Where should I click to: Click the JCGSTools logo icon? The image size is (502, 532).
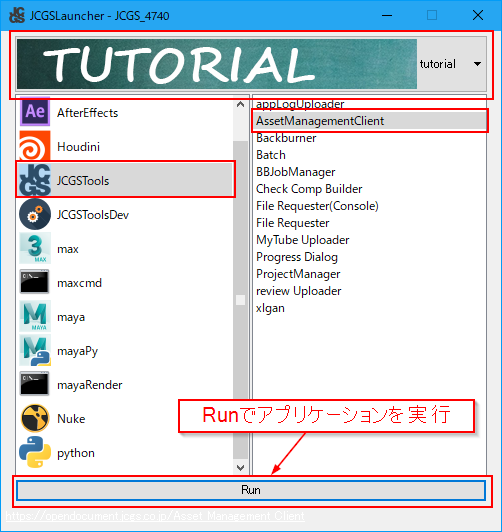(35, 180)
